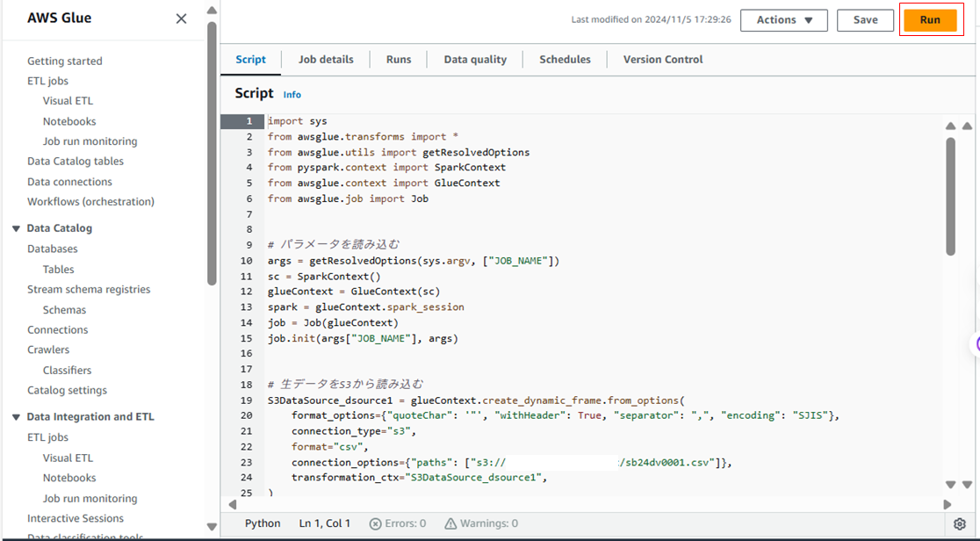This screenshot has height=541, width=980.
Task: Open editor settings gear icon
Action: click(960, 523)
